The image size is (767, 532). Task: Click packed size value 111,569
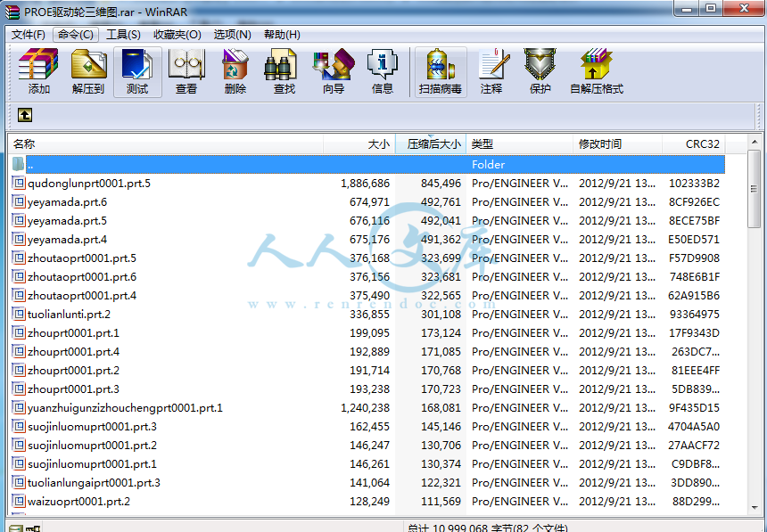click(441, 501)
